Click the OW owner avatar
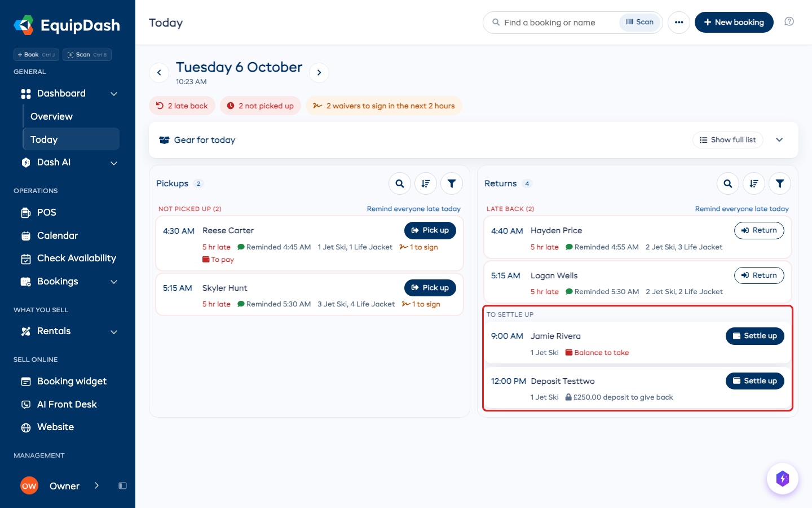812x508 pixels. 29,485
